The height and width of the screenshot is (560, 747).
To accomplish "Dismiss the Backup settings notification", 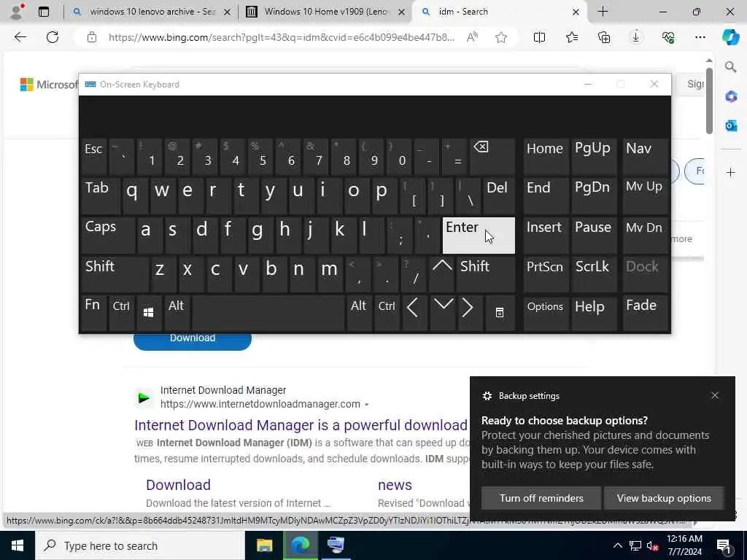I will coord(715,395).
